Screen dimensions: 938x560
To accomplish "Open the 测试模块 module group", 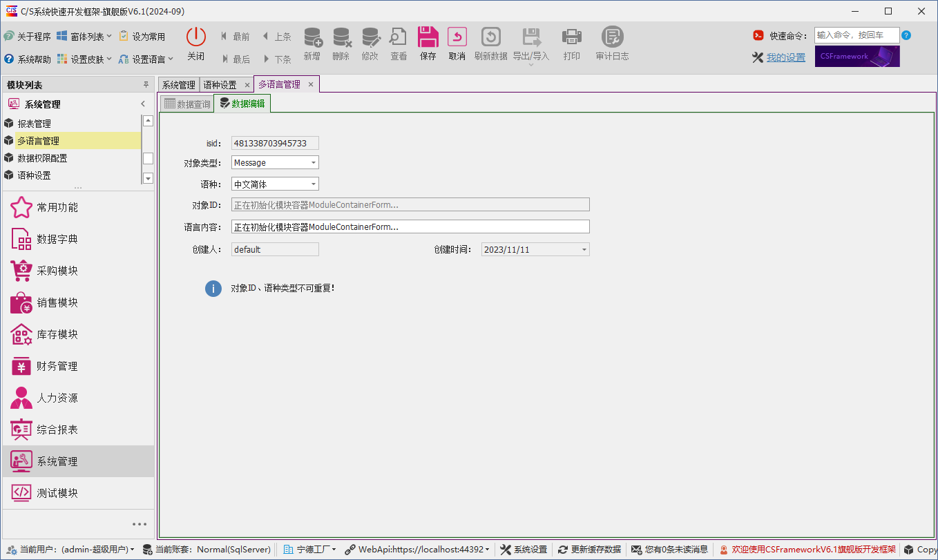I will [x=78, y=493].
